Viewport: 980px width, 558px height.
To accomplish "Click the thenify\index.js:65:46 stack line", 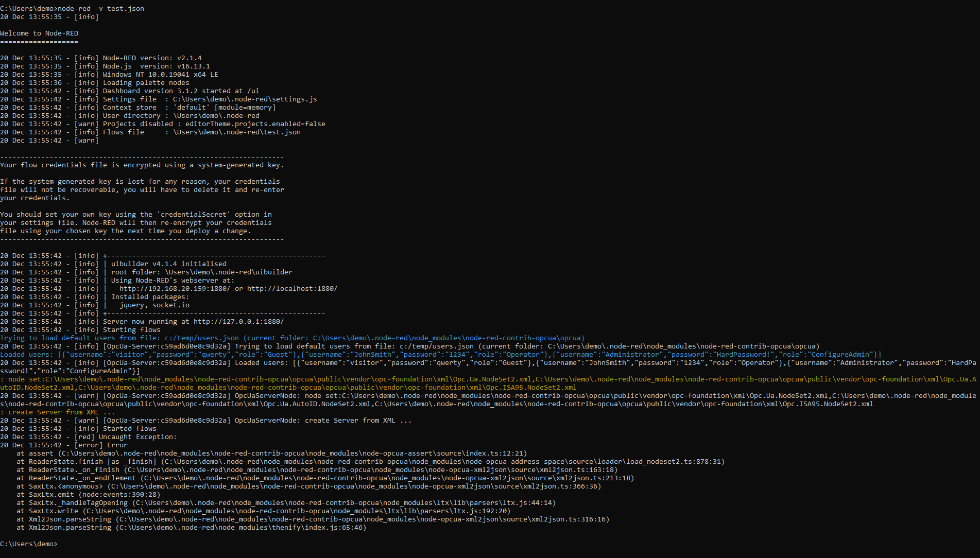I will tap(192, 528).
